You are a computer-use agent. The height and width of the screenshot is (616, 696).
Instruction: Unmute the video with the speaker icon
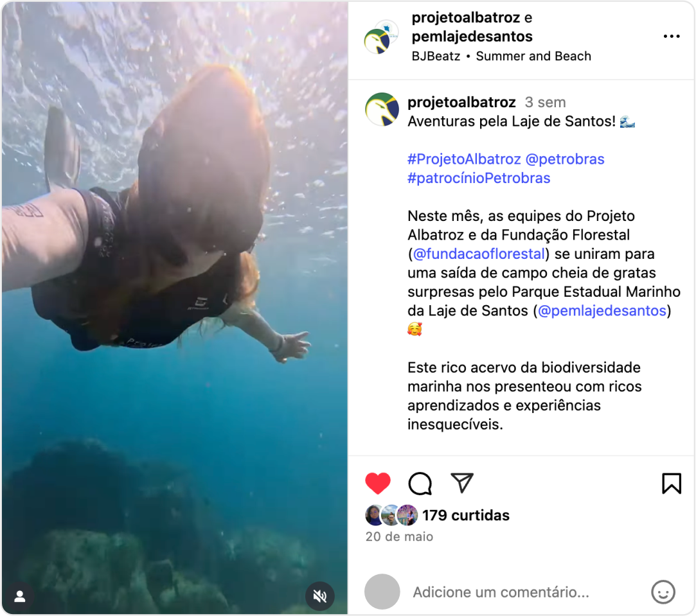(319, 596)
